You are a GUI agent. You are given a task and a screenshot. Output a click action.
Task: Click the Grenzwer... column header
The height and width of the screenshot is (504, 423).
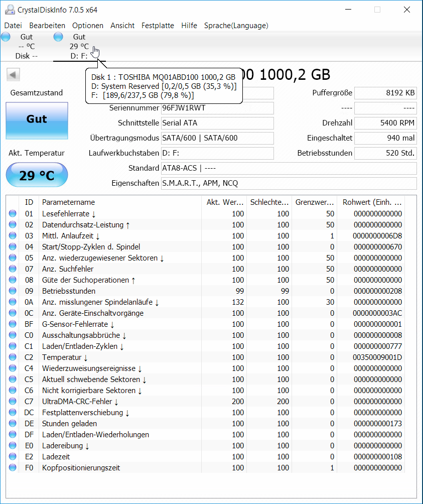click(315, 202)
